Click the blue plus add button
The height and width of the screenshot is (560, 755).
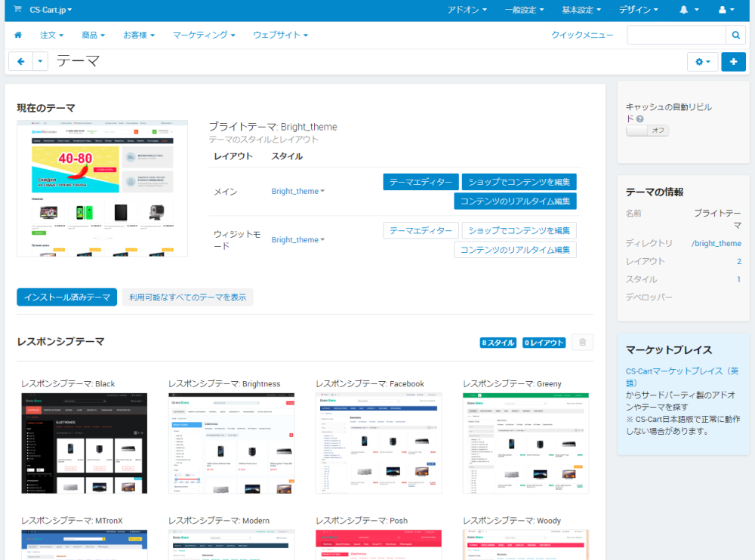[x=733, y=62]
